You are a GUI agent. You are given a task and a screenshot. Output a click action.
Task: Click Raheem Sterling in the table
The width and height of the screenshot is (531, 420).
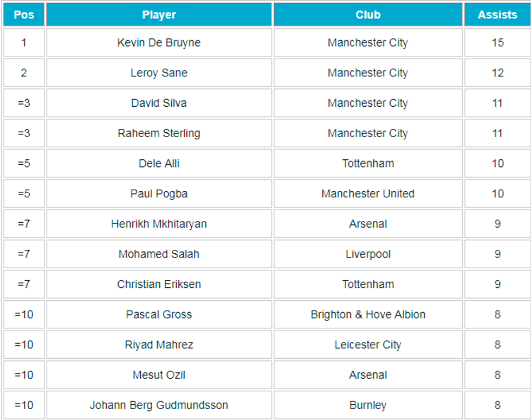(x=159, y=133)
